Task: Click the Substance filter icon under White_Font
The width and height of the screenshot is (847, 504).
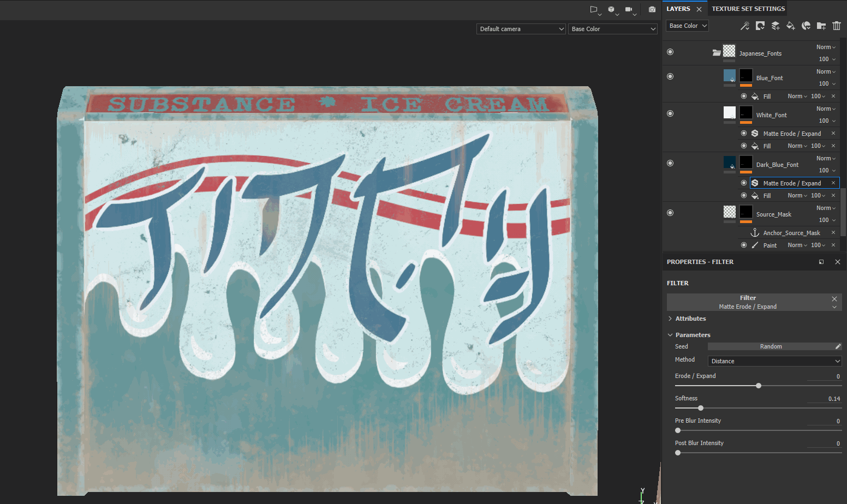Action: click(x=755, y=134)
